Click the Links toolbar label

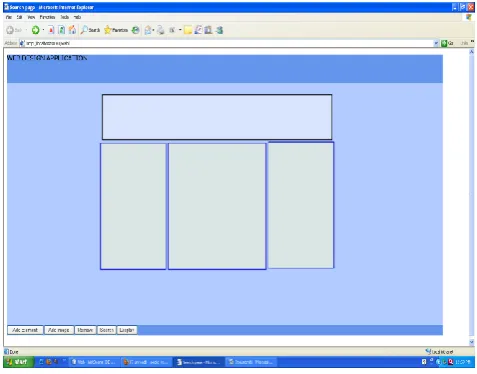tap(464, 43)
